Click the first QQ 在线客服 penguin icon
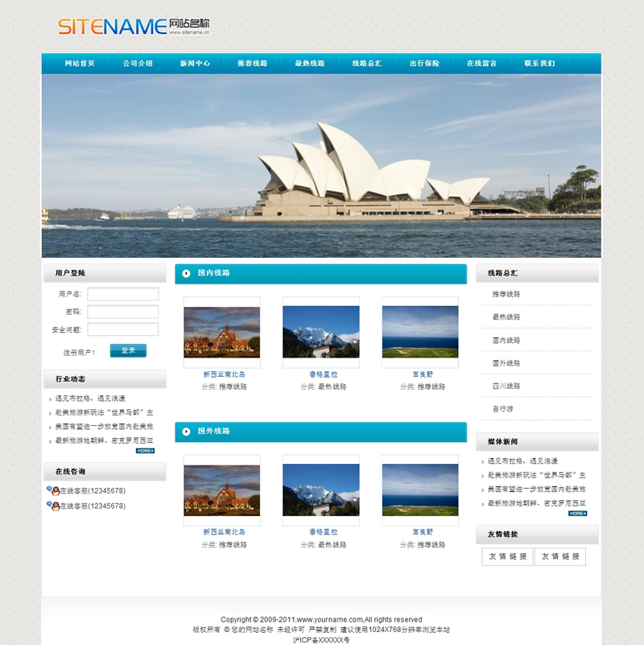 pyautogui.click(x=53, y=490)
